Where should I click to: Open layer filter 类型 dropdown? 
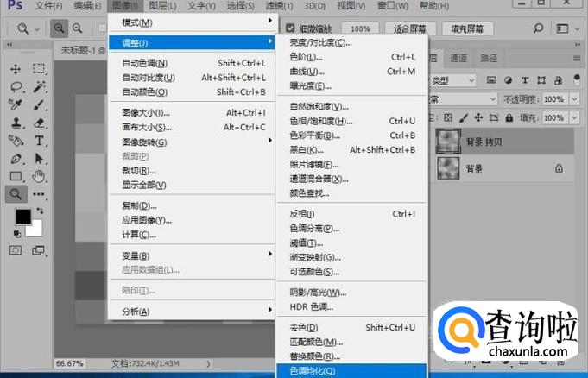pos(452,80)
